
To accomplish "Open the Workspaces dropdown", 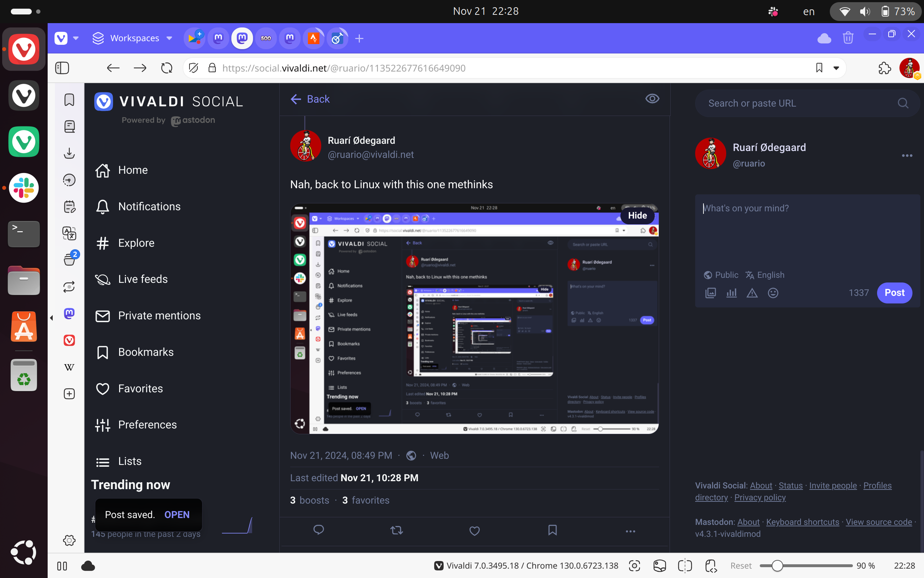I will [132, 38].
